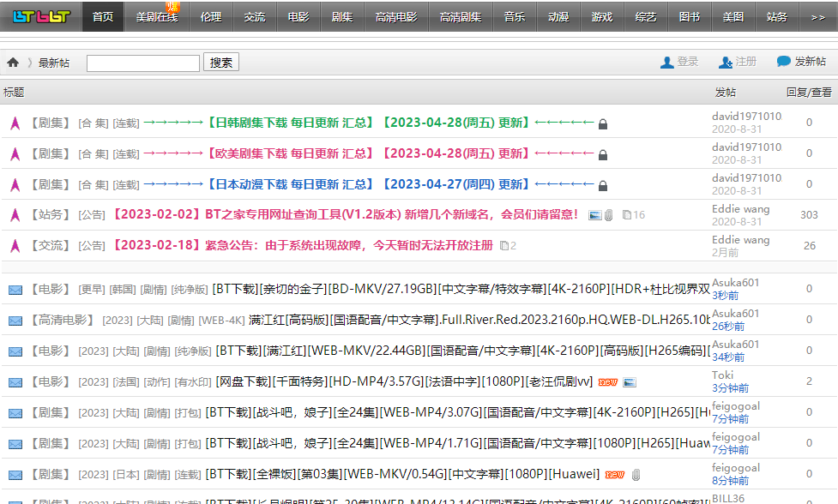This screenshot has width=838, height=504.
Task: Click author Toki on 千面特务 row
Action: (722, 375)
